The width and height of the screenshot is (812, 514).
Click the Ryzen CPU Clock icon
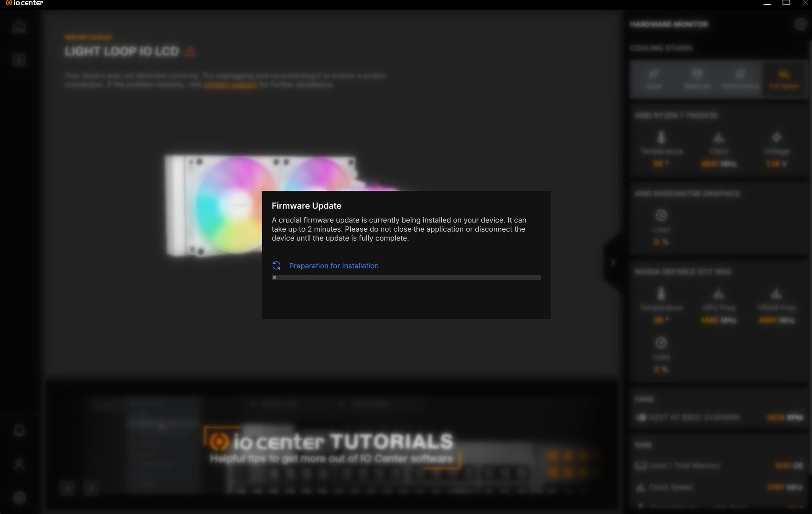click(x=719, y=138)
